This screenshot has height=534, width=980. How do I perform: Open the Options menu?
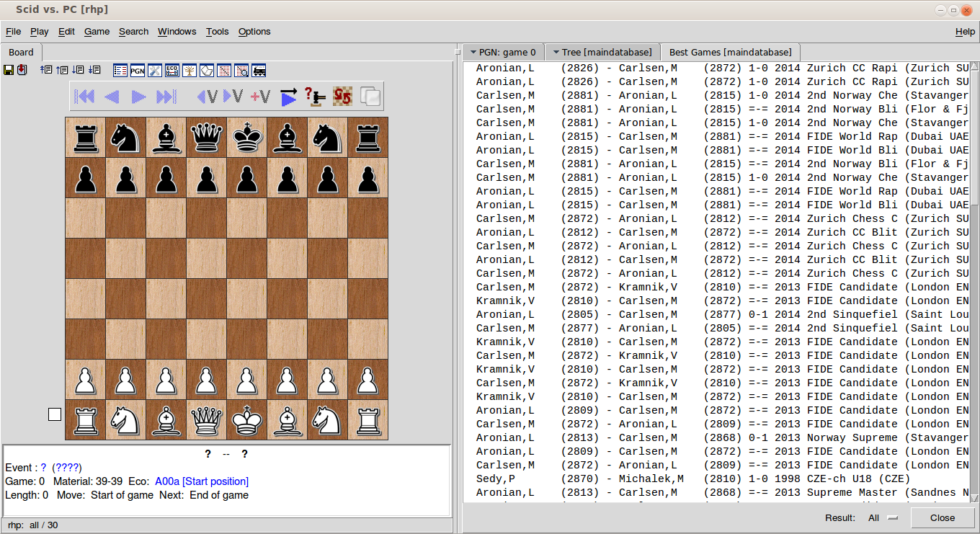(254, 31)
